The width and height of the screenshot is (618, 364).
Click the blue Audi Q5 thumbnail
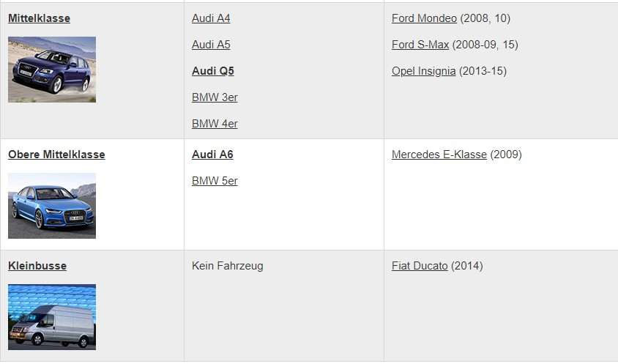(x=52, y=70)
